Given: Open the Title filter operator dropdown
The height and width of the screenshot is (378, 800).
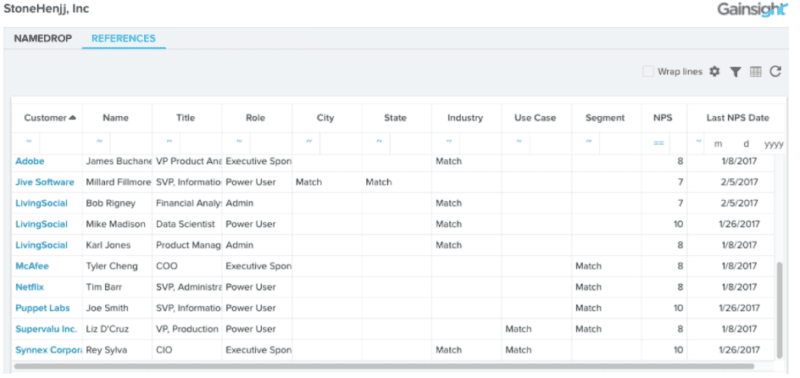Looking at the screenshot, I should (x=169, y=142).
